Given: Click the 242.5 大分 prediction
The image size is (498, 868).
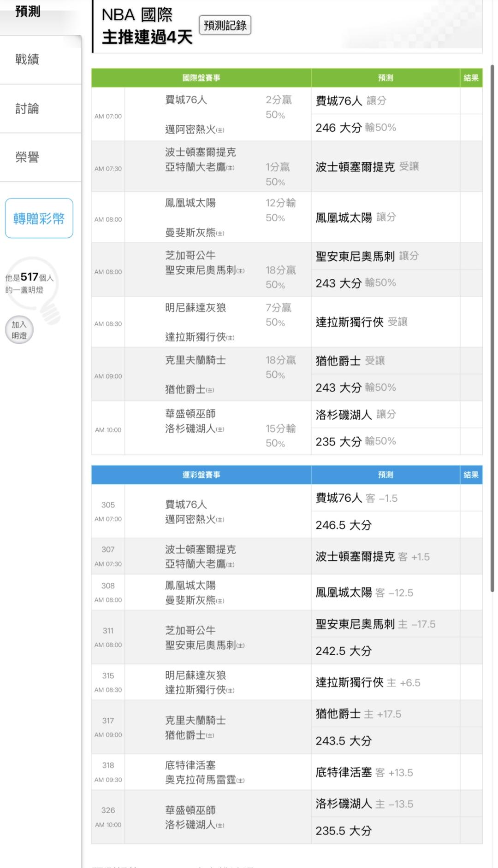Looking at the screenshot, I should coord(344,651).
